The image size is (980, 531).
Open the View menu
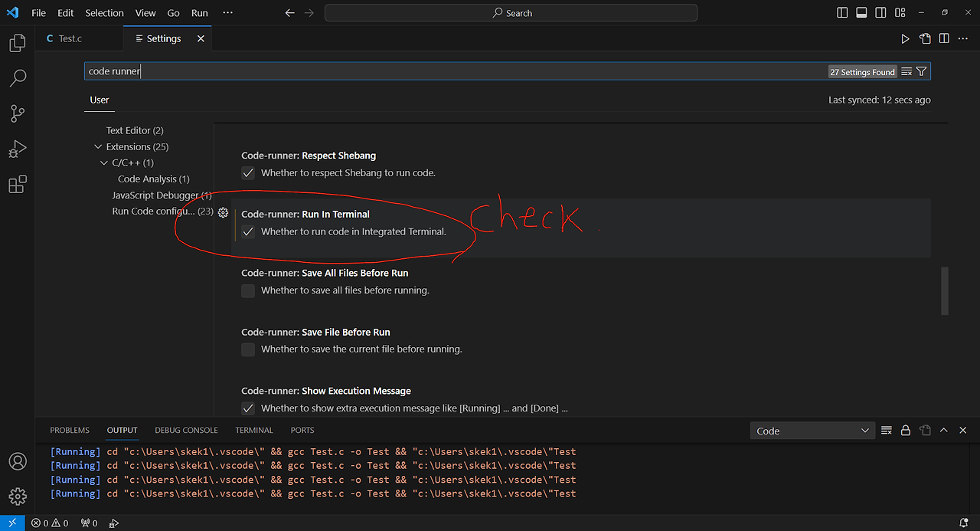tap(145, 13)
